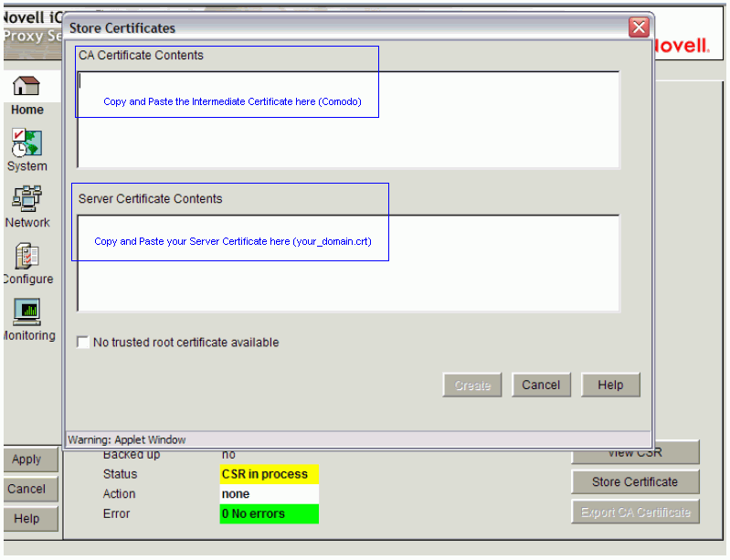Click the Export CA Certificate button
Viewport: 730px width, 560px height.
coord(635,512)
